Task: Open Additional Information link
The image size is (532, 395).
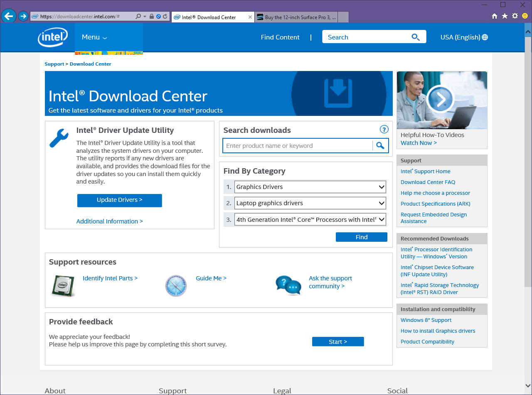Action: (x=110, y=221)
